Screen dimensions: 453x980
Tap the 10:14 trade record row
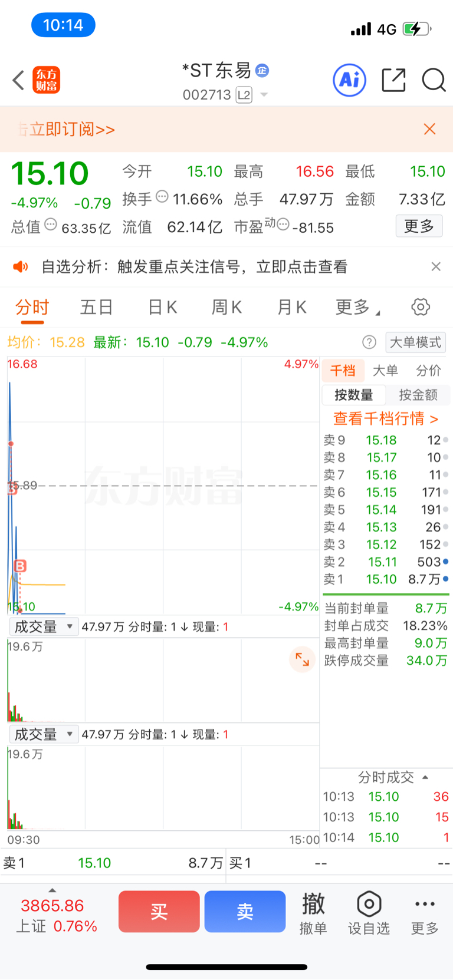click(386, 837)
